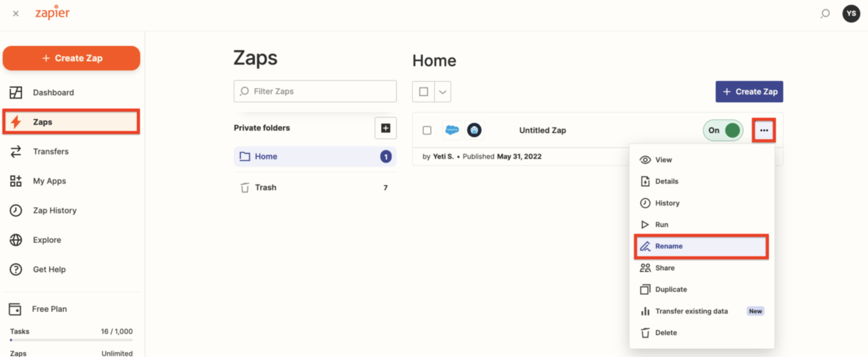This screenshot has width=868, height=357.
Task: Choose Run from the Zap menu
Action: tap(701, 225)
